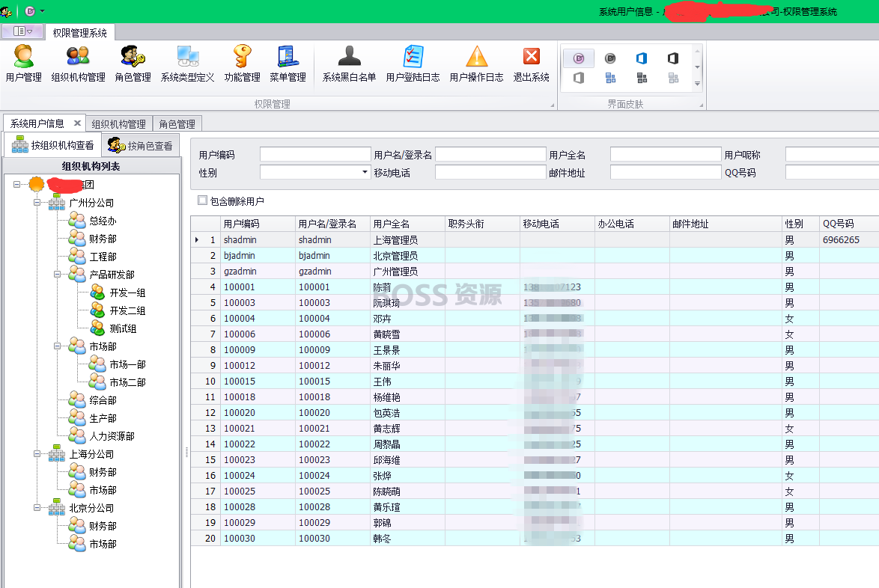Open 用户管理 (User Management) ribbon icon
This screenshot has width=879, height=588.
tap(23, 64)
